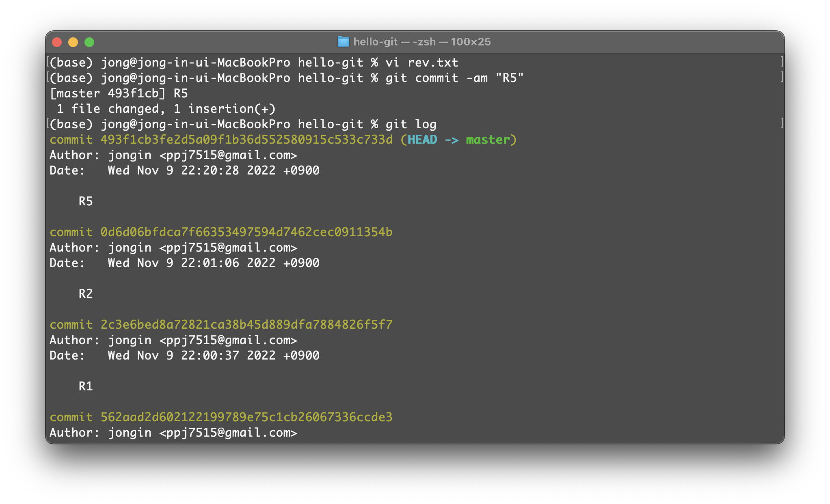
Task: Click the commit hash starting with 562aad2d
Action: (246, 417)
